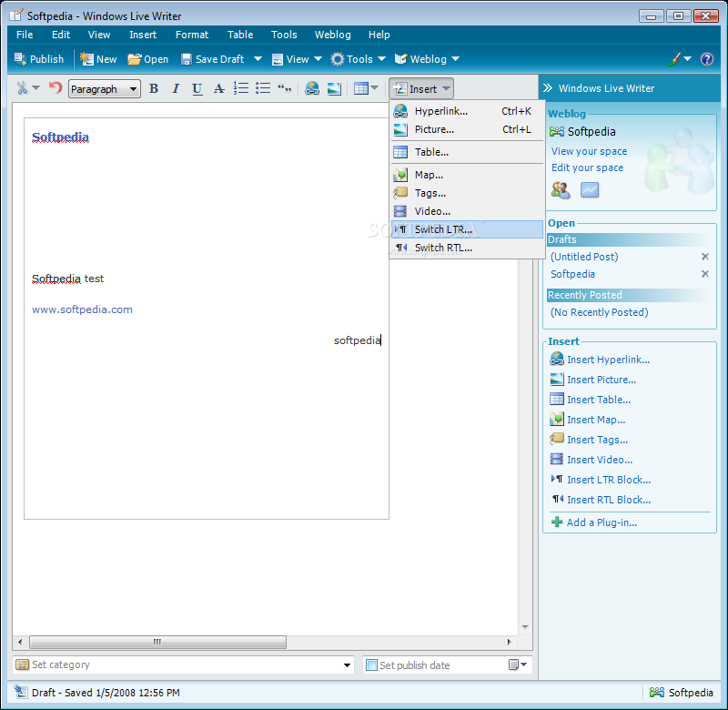Remove the (Untitled Post) draft with X
Viewport: 728px width, 710px height.
704,257
